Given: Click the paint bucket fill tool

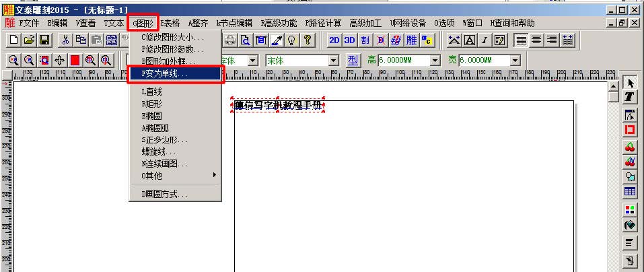Looking at the screenshot, I should click(x=631, y=225).
